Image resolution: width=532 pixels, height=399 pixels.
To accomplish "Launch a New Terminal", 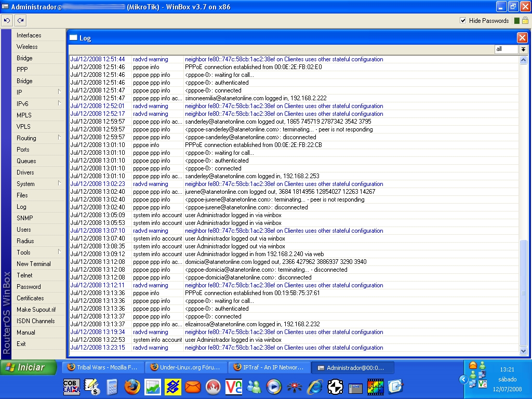I will pyautogui.click(x=34, y=264).
